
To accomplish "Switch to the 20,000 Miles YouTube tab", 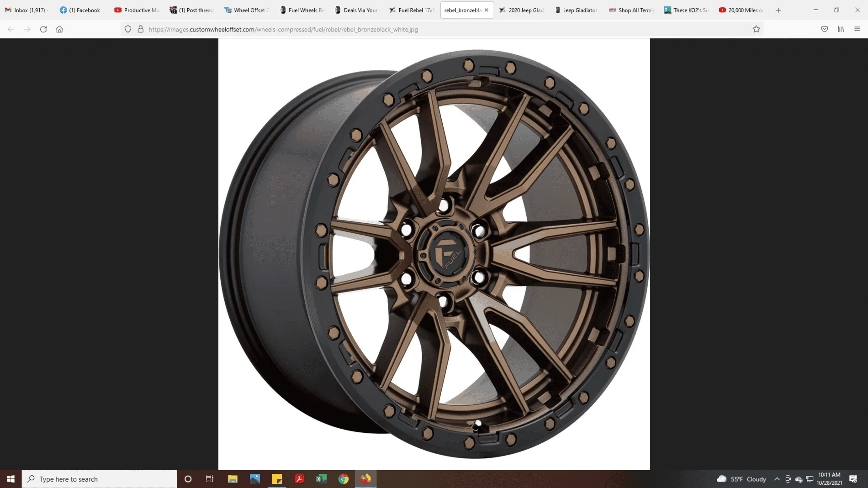I will click(741, 10).
